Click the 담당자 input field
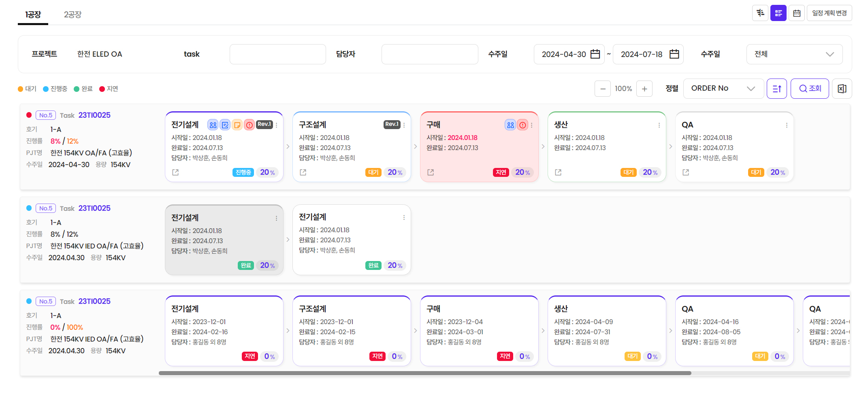Image resolution: width=868 pixels, height=397 pixels. click(429, 54)
